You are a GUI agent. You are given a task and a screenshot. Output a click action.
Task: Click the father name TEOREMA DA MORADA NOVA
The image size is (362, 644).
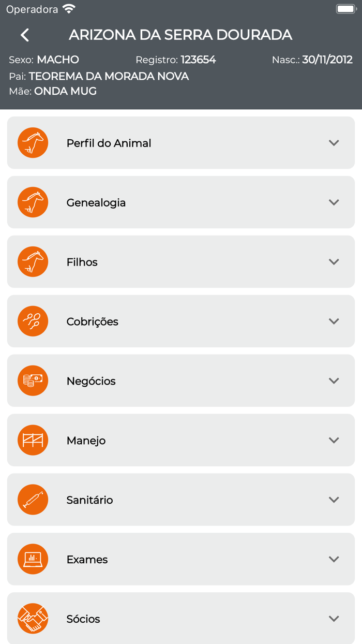click(109, 76)
